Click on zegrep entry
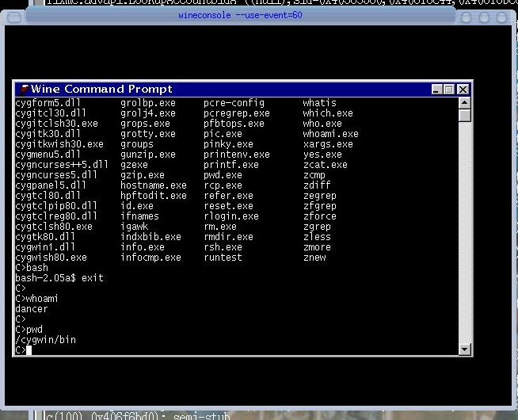Image resolution: width=518 pixels, height=420 pixels. coord(320,195)
